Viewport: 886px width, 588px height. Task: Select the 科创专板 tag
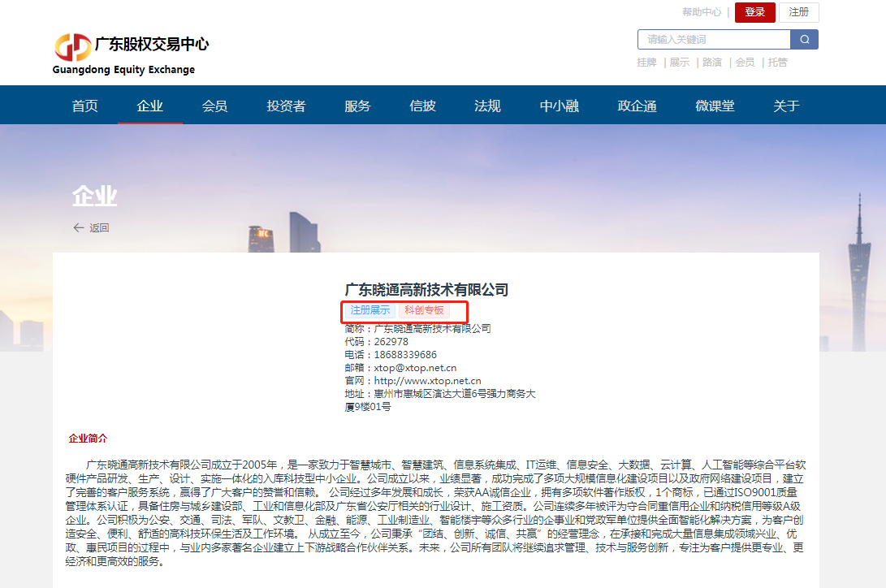point(423,311)
